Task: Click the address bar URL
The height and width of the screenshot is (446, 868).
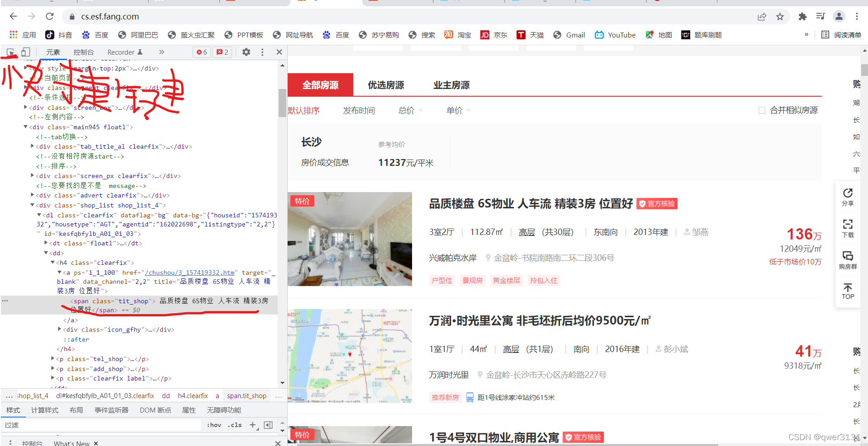Action: [x=110, y=17]
